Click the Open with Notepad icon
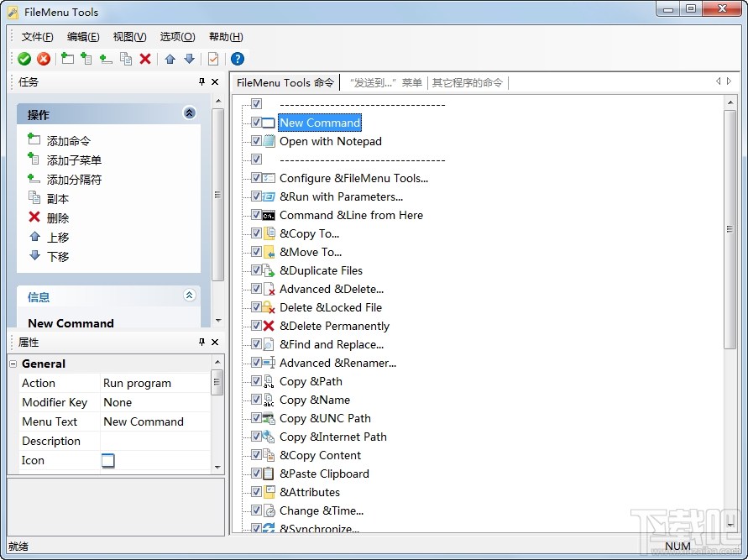748x560 pixels. (x=269, y=141)
